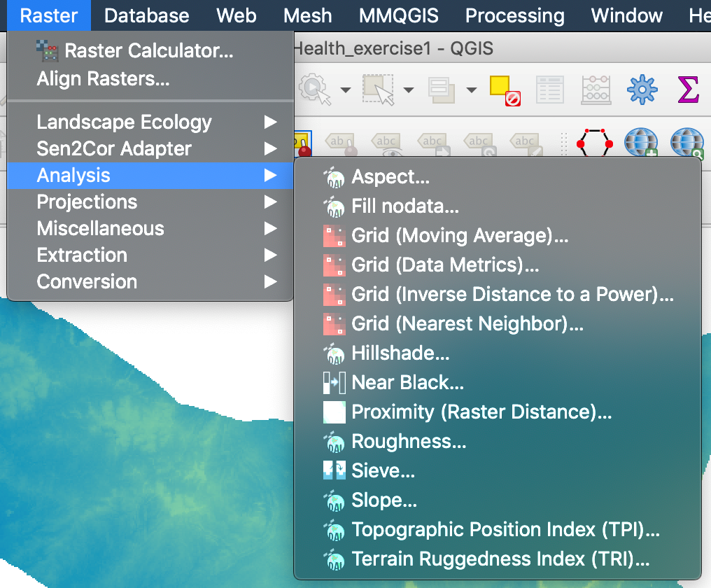711x588 pixels.
Task: Click the highlighted Analysis menu entry
Action: [x=150, y=176]
